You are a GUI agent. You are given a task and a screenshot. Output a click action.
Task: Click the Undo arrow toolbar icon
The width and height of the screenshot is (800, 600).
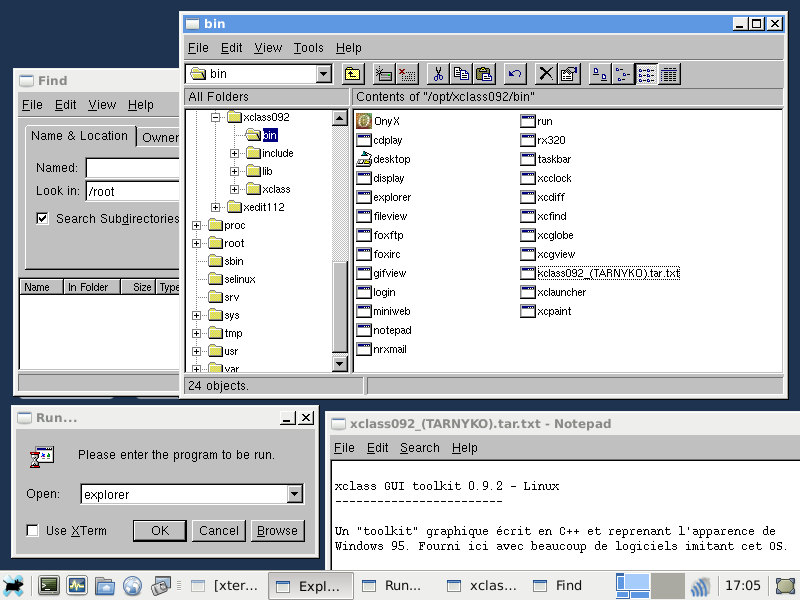(515, 73)
